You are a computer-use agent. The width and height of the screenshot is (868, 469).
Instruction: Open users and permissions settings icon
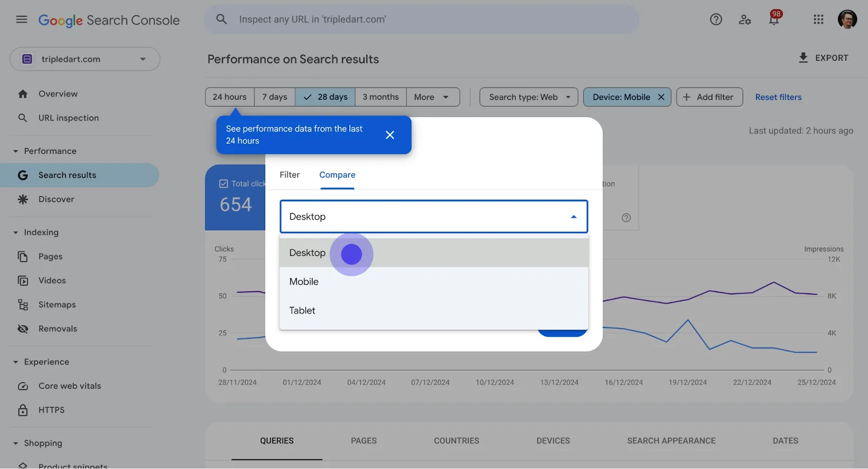(x=745, y=20)
